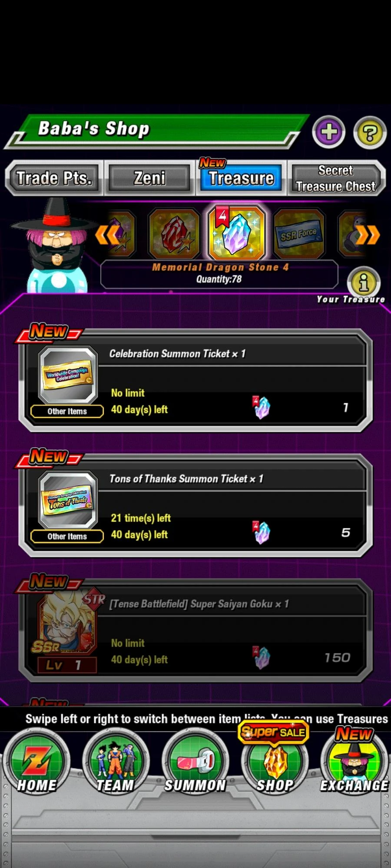The width and height of the screenshot is (391, 868).
Task: Buy the Celebration Summon Ticket
Action: click(195, 381)
